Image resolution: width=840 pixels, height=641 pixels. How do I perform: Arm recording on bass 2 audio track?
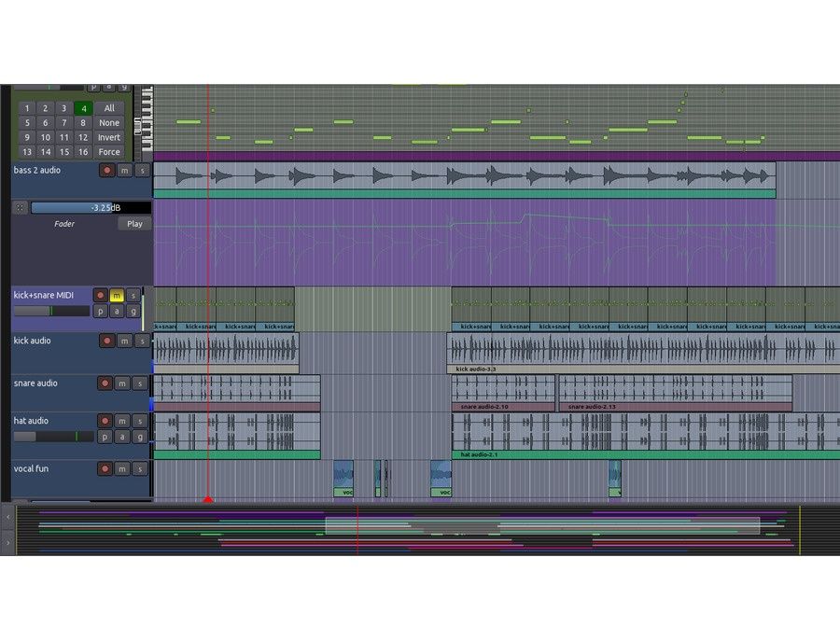click(x=106, y=171)
